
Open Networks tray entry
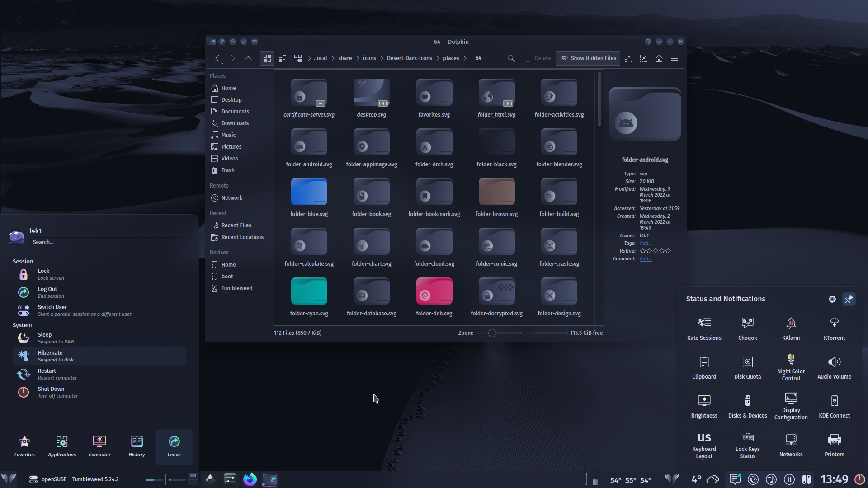click(791, 446)
